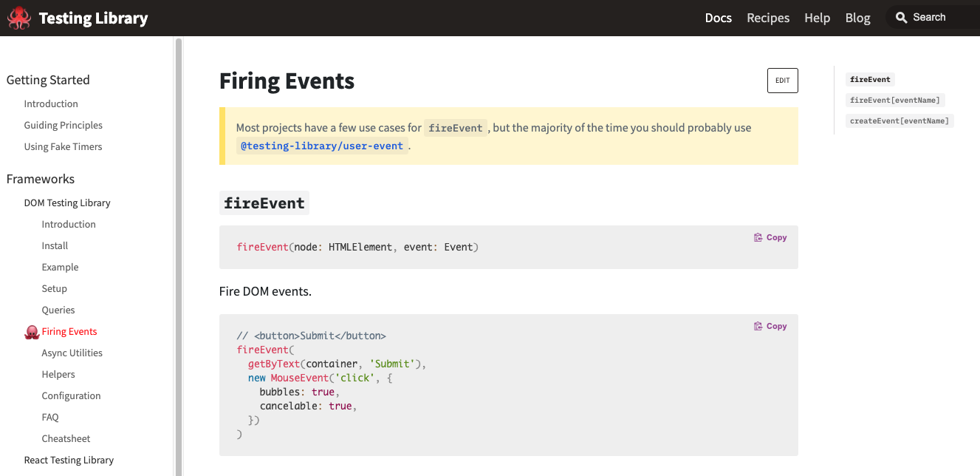Expand DOM Testing Library section
Image resolution: width=980 pixels, height=476 pixels.
pyautogui.click(x=67, y=203)
